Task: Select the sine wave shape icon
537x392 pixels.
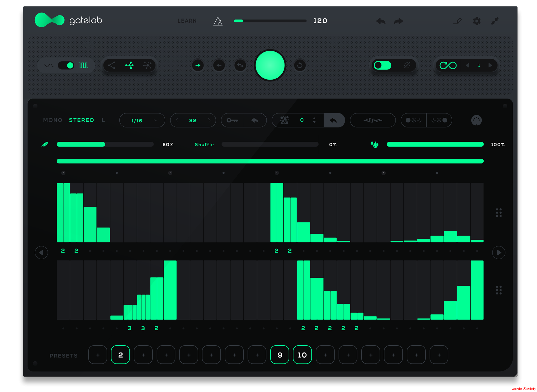Action: 49,65
